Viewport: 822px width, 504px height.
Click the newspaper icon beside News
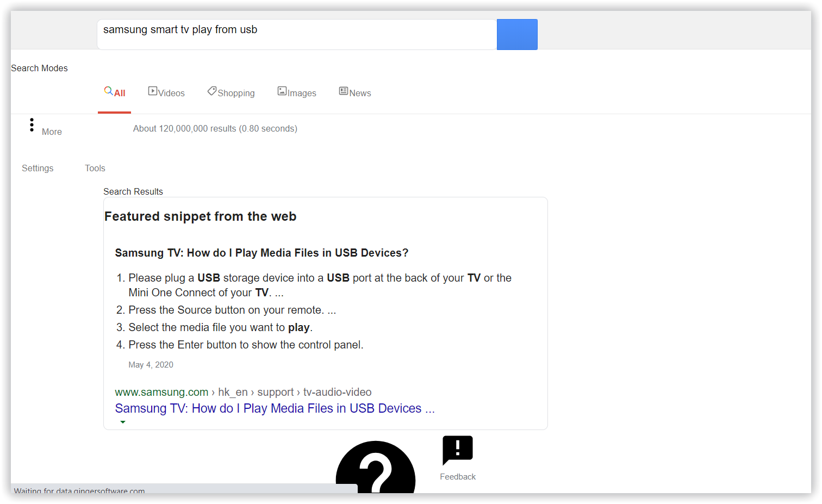tap(344, 91)
